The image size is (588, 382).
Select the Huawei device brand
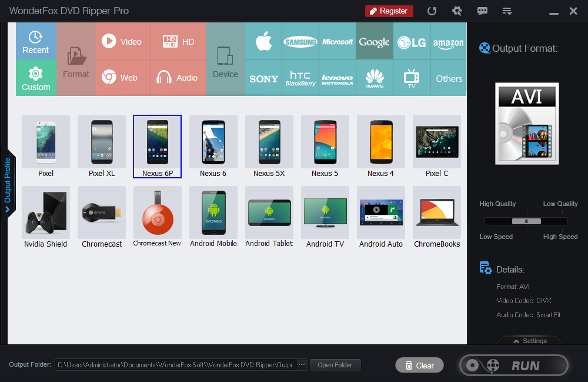point(374,78)
